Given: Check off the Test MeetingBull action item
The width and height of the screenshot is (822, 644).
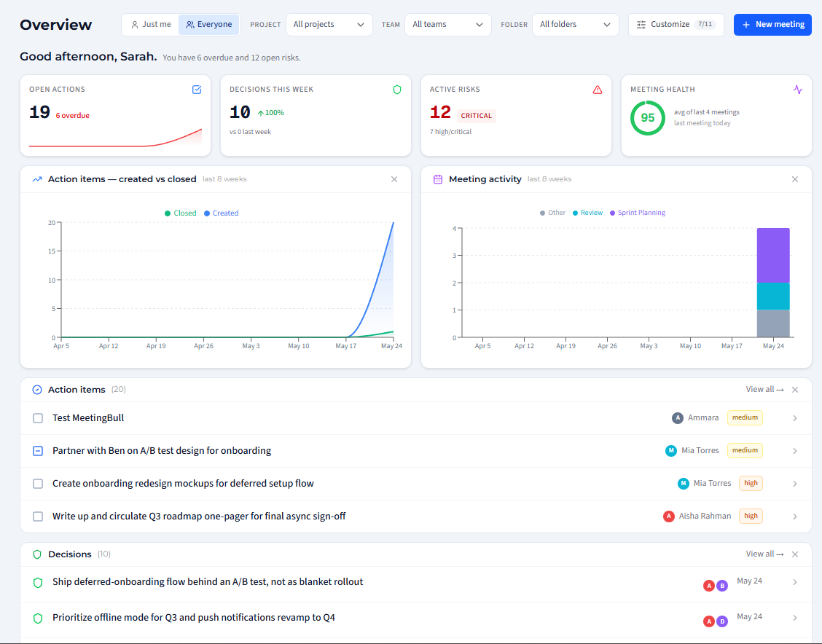Looking at the screenshot, I should click(x=38, y=418).
